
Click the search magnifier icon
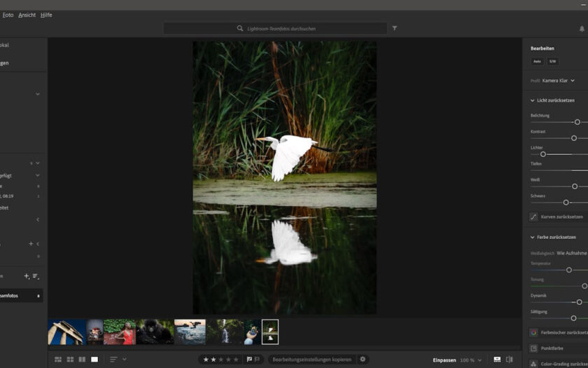coord(240,29)
